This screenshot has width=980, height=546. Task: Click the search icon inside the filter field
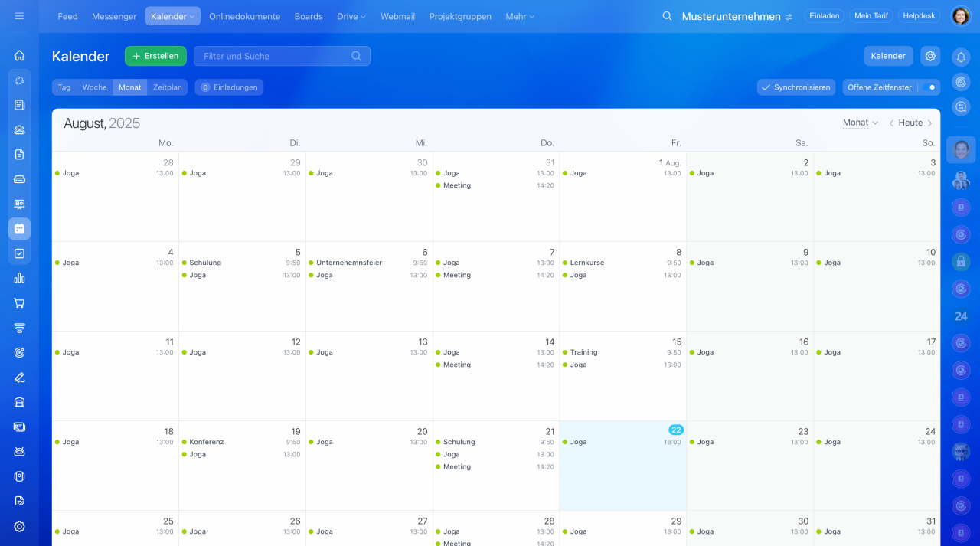click(x=356, y=56)
